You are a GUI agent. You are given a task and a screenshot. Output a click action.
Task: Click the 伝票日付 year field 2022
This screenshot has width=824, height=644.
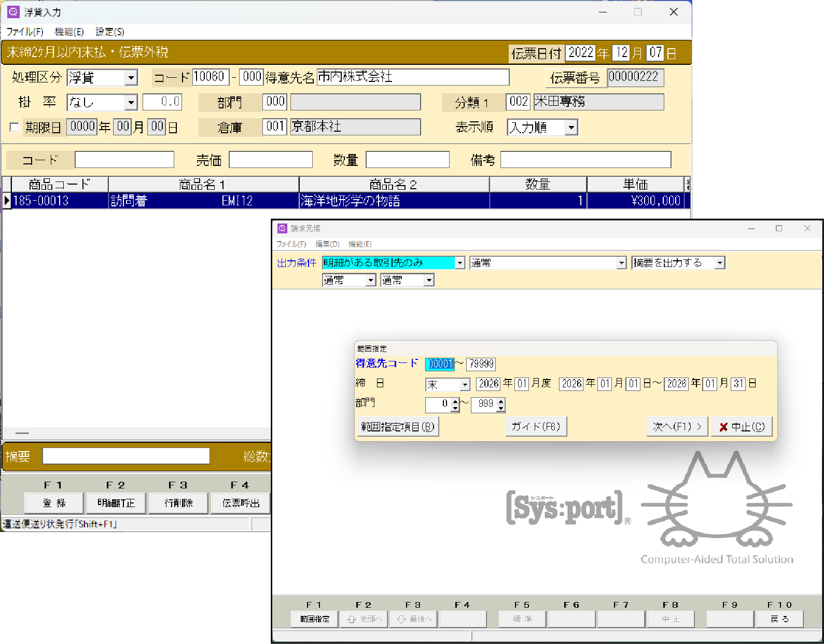point(580,52)
